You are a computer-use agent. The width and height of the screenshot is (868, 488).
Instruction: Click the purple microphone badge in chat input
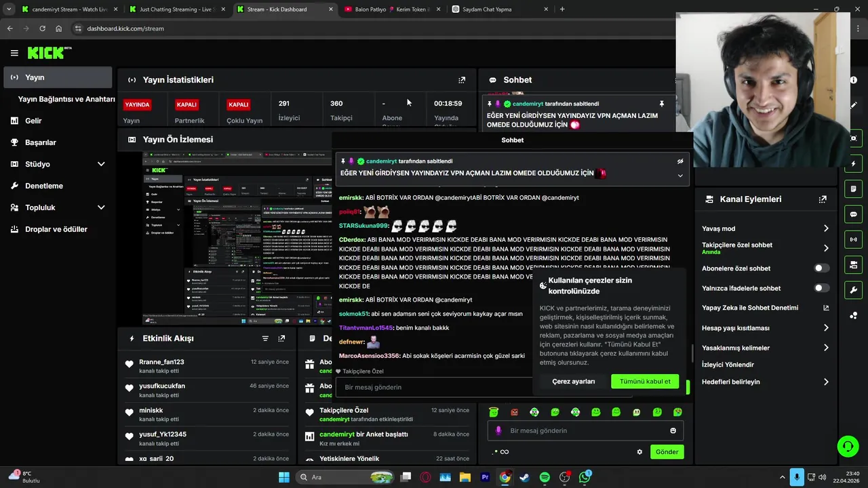[x=498, y=430]
